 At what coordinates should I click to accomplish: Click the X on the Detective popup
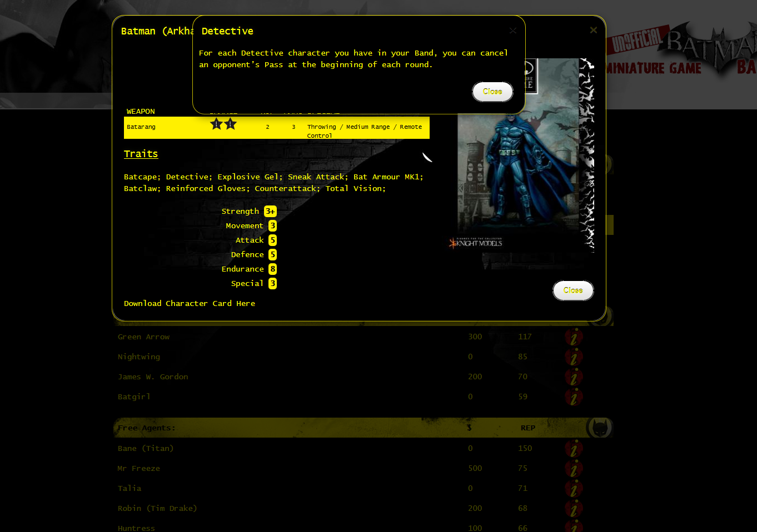point(513,31)
